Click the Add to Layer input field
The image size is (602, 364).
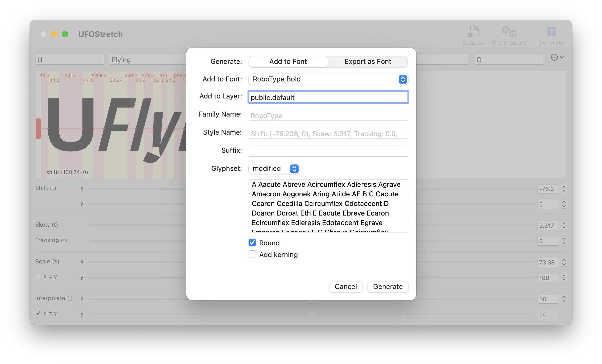coord(328,97)
